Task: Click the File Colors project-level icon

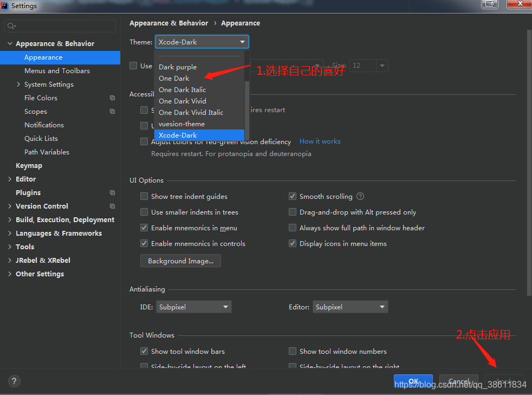Action: pos(112,98)
